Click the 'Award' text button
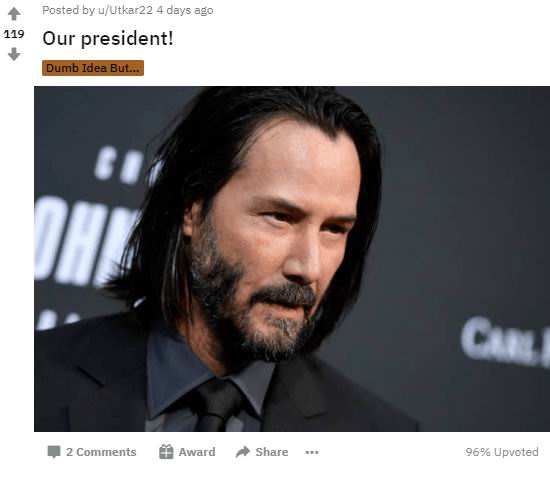This screenshot has height=482, width=550. (x=197, y=452)
